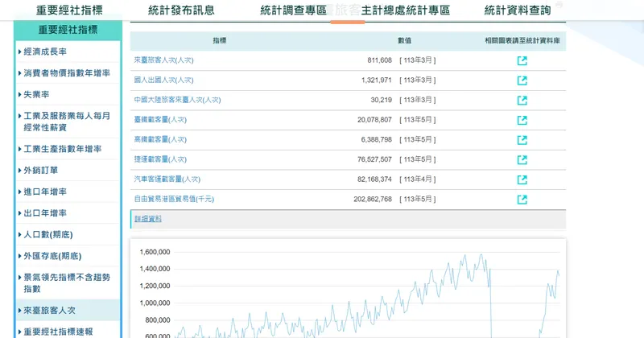Open the 詳細資料 link below the table
The height and width of the screenshot is (338, 644).
point(148,219)
